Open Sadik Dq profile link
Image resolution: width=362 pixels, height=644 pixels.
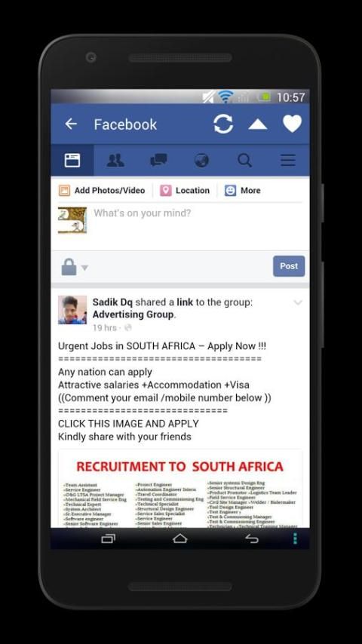tap(112, 302)
